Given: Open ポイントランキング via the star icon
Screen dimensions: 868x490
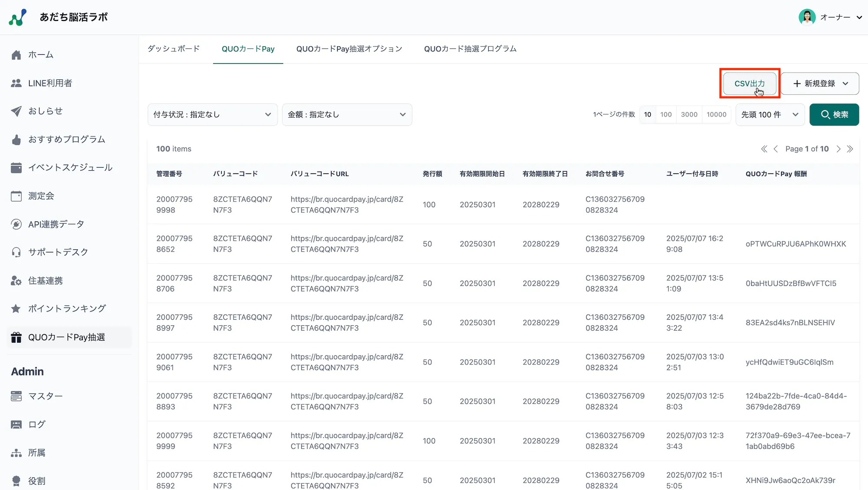Looking at the screenshot, I should click(66, 308).
